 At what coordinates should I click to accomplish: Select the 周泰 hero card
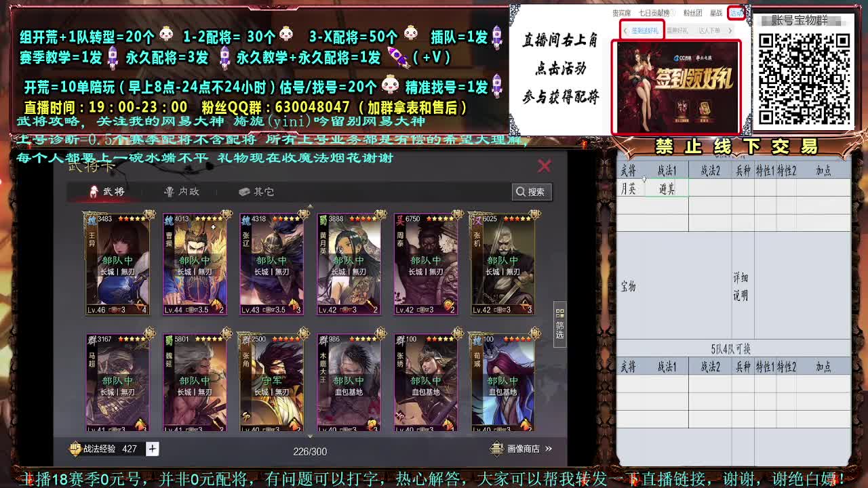pyautogui.click(x=426, y=264)
